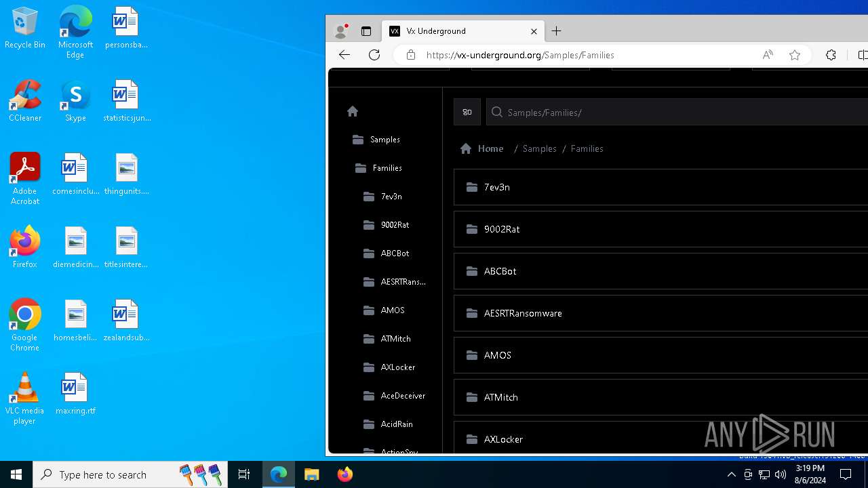Open the Windows Start menu

pos(16,474)
